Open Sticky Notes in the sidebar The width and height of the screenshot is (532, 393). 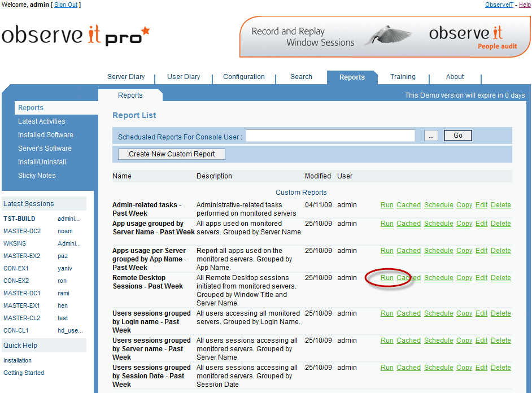(x=37, y=175)
